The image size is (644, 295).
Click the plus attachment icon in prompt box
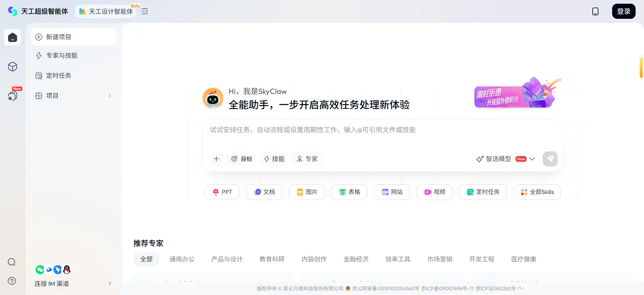point(216,159)
